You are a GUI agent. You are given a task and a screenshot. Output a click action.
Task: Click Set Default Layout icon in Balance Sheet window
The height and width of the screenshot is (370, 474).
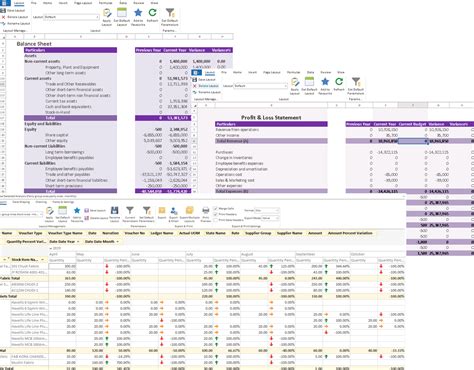pyautogui.click(x=122, y=13)
